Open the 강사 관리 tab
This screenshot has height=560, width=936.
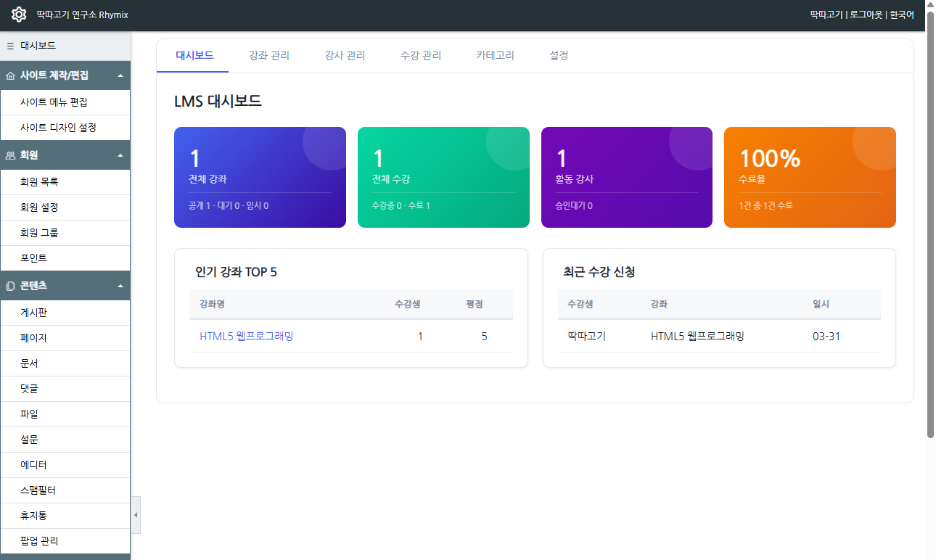344,54
